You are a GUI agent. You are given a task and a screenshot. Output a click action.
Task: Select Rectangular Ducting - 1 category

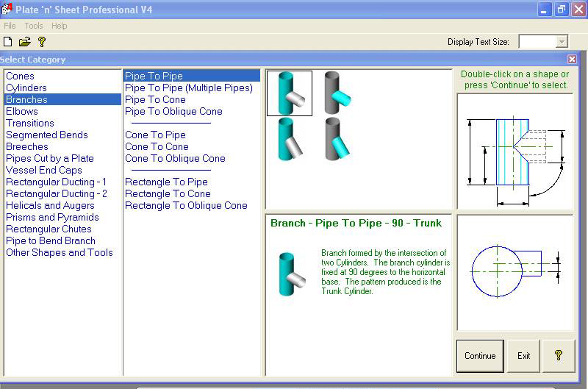pyautogui.click(x=62, y=182)
